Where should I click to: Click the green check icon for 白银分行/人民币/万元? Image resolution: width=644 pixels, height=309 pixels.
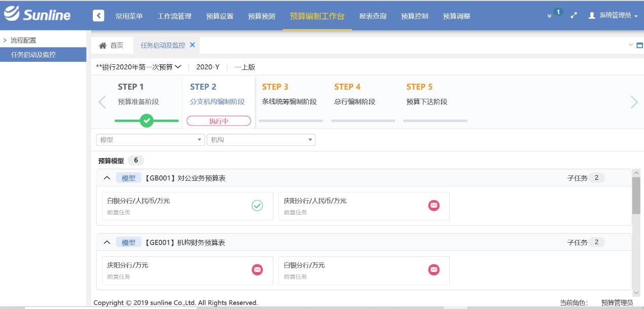tap(257, 206)
